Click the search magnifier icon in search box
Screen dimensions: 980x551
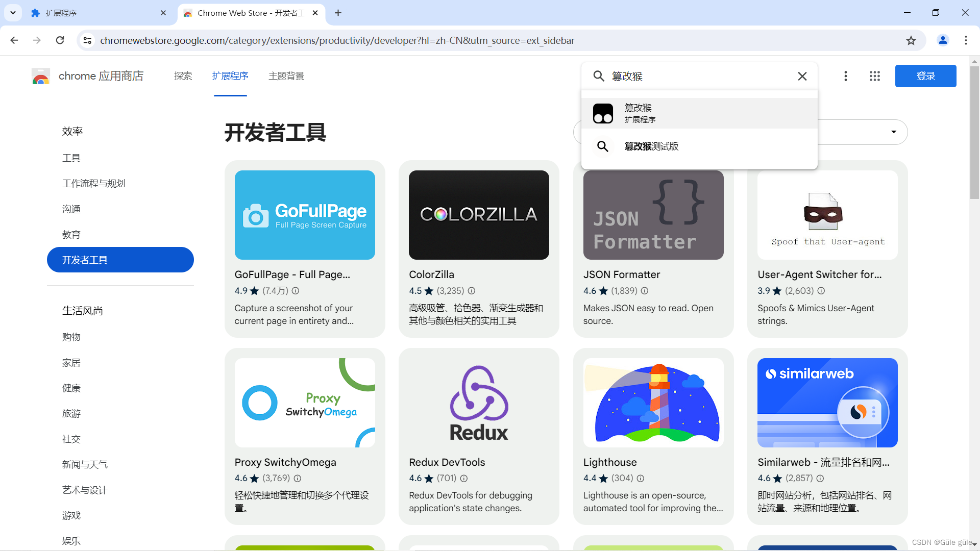599,76
